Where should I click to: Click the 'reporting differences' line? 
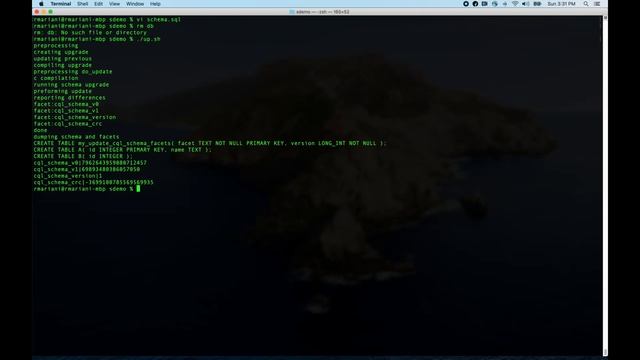69,98
